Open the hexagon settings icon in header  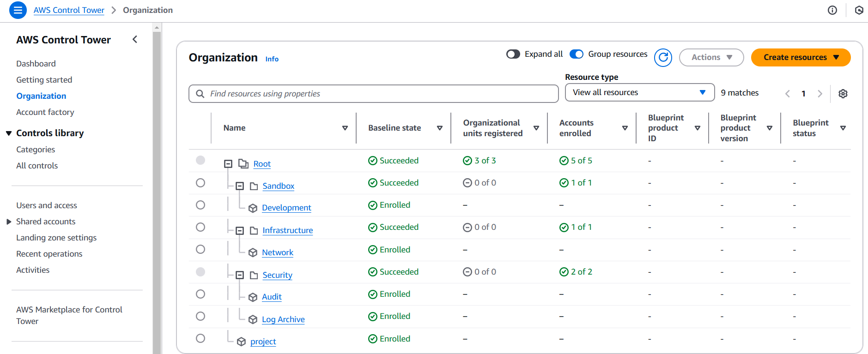click(859, 10)
